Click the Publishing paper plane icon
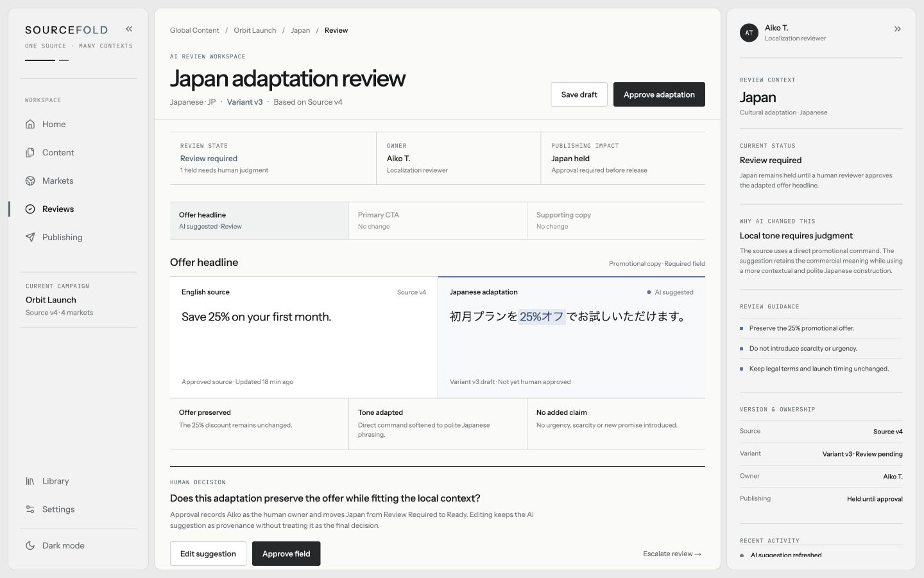This screenshot has width=924, height=578. [x=30, y=237]
